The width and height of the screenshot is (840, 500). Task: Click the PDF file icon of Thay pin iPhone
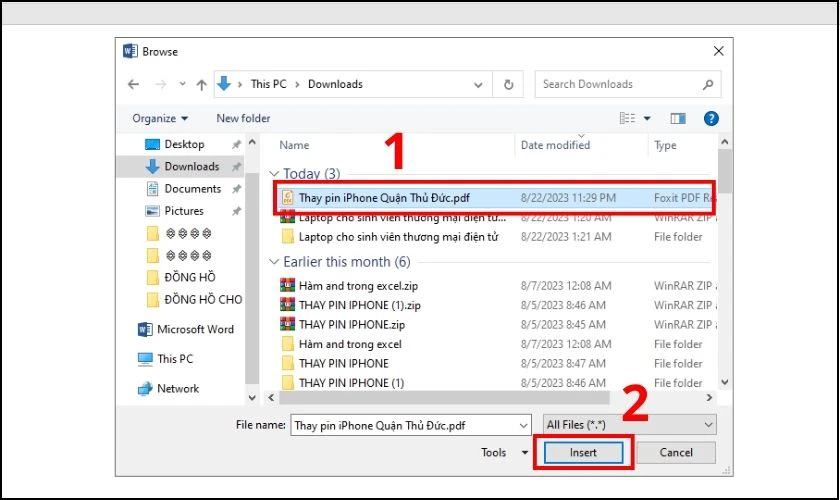[288, 198]
